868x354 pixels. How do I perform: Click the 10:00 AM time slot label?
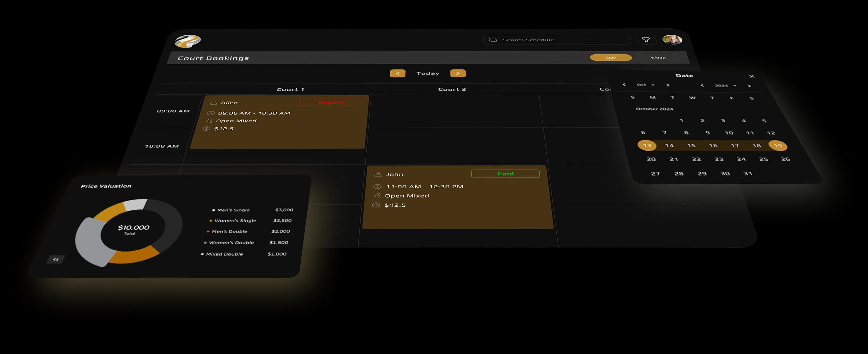click(162, 146)
